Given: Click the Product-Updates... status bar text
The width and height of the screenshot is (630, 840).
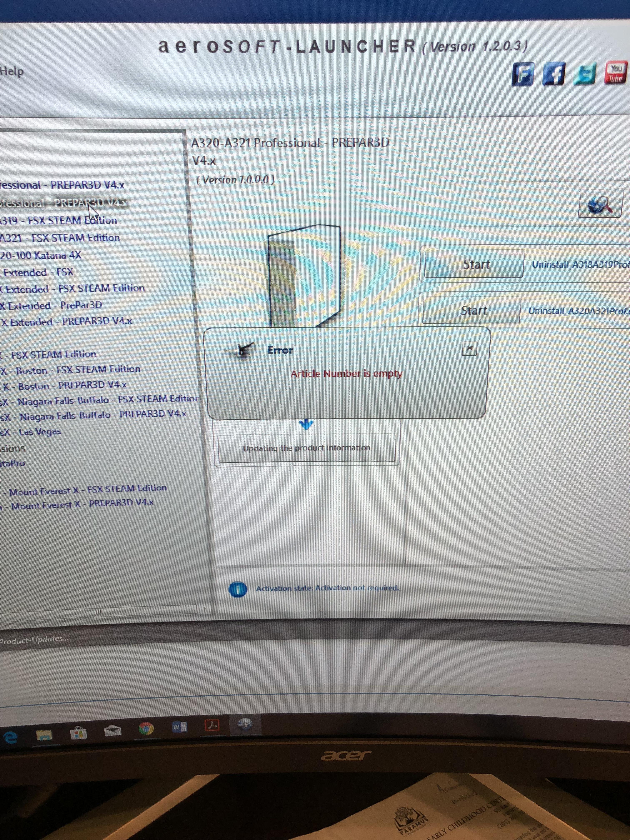Looking at the screenshot, I should (x=34, y=640).
